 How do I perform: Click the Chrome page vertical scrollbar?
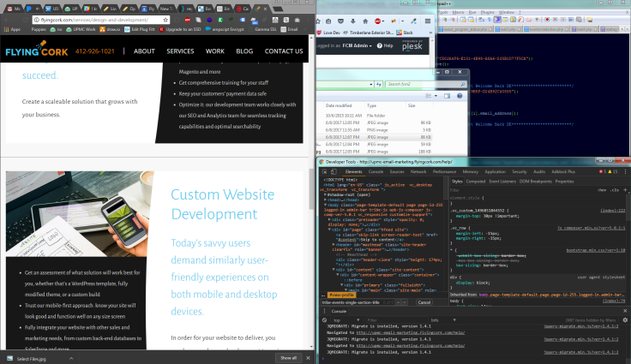click(x=311, y=189)
